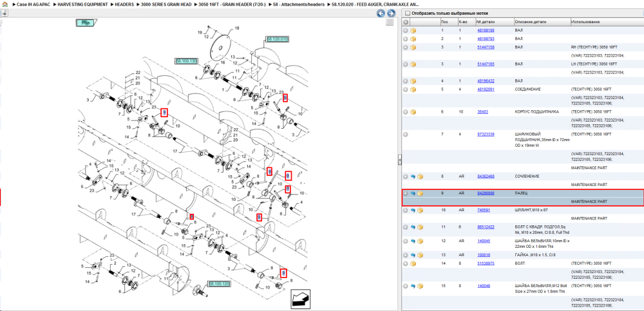Click the next illustration arrow button
644x311 pixels.
[391, 14]
